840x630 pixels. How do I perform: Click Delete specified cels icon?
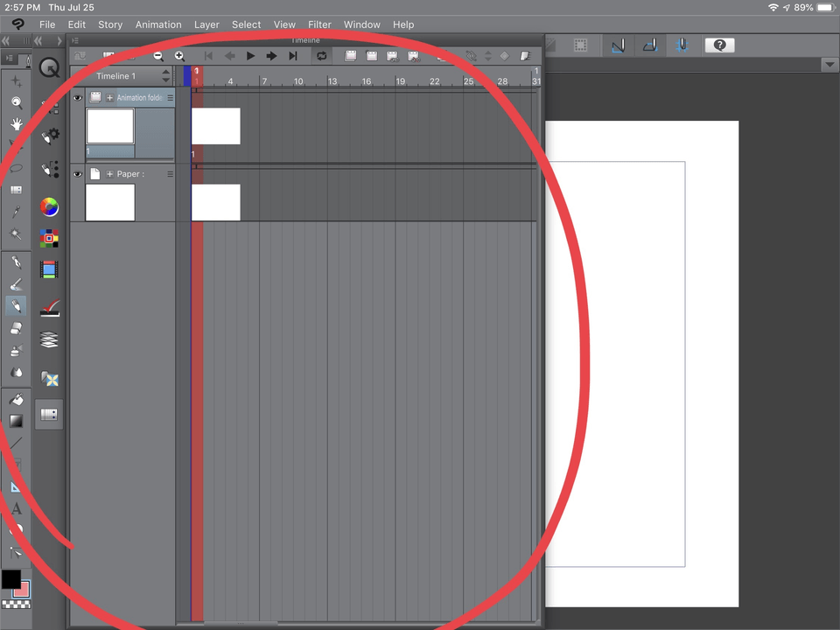point(414,56)
